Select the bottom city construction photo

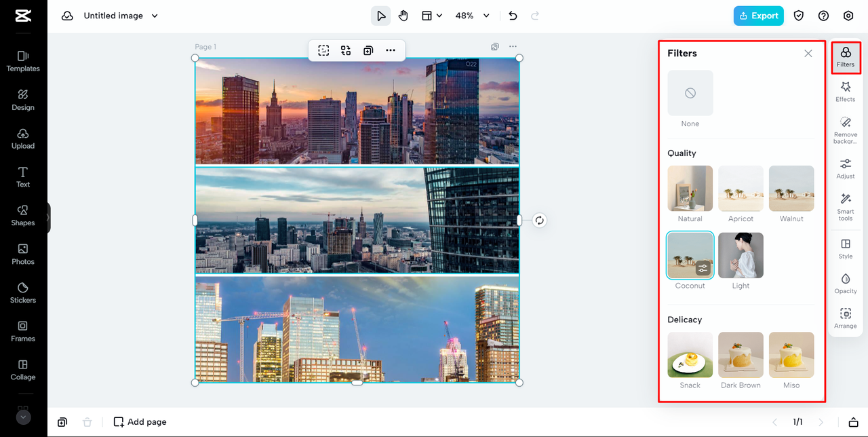pyautogui.click(x=357, y=329)
